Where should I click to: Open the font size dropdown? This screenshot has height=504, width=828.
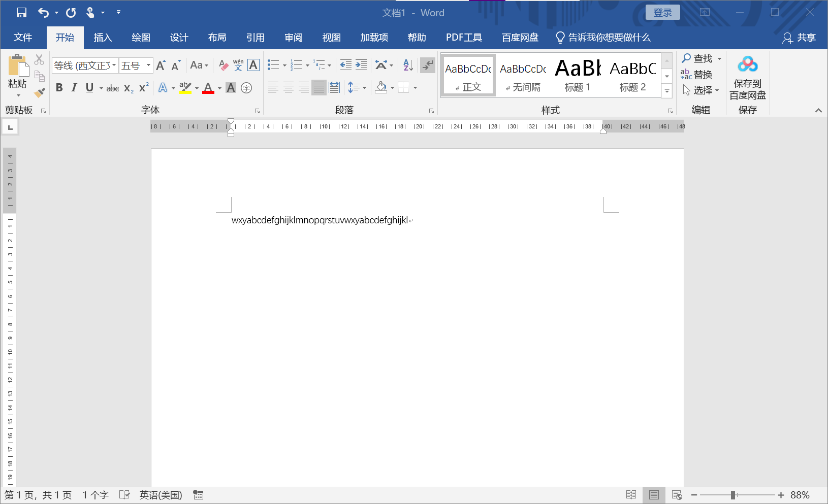coord(148,65)
